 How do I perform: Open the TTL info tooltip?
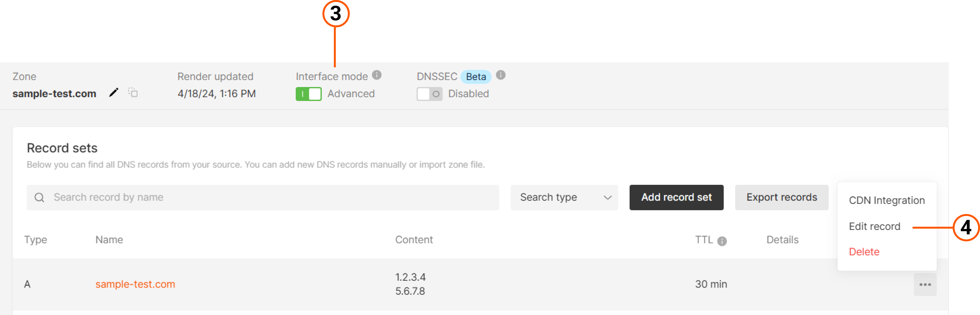click(722, 241)
